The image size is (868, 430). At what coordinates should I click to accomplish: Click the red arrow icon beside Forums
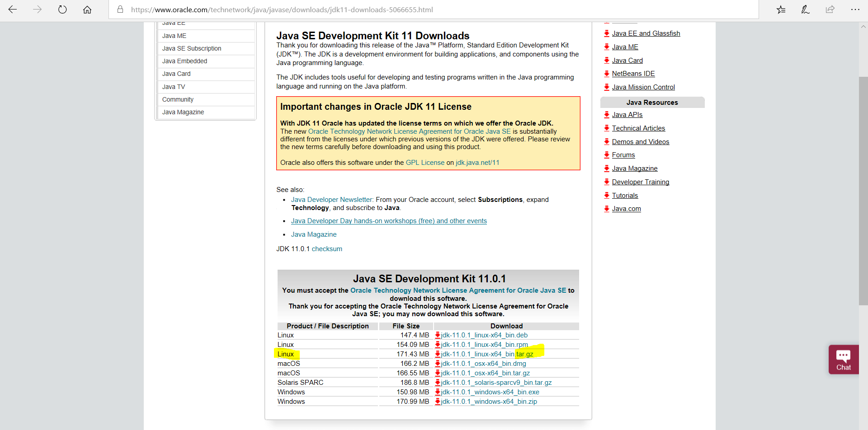[x=607, y=155]
